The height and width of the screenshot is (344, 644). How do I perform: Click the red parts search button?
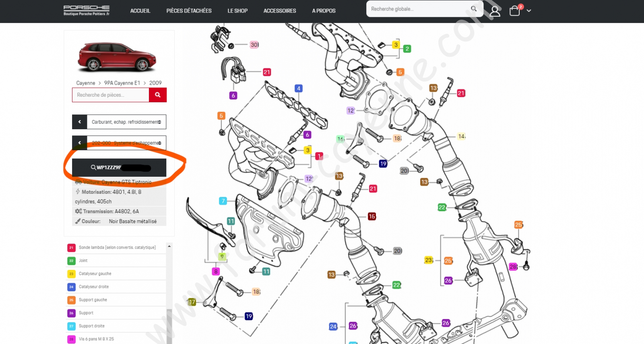tap(158, 95)
